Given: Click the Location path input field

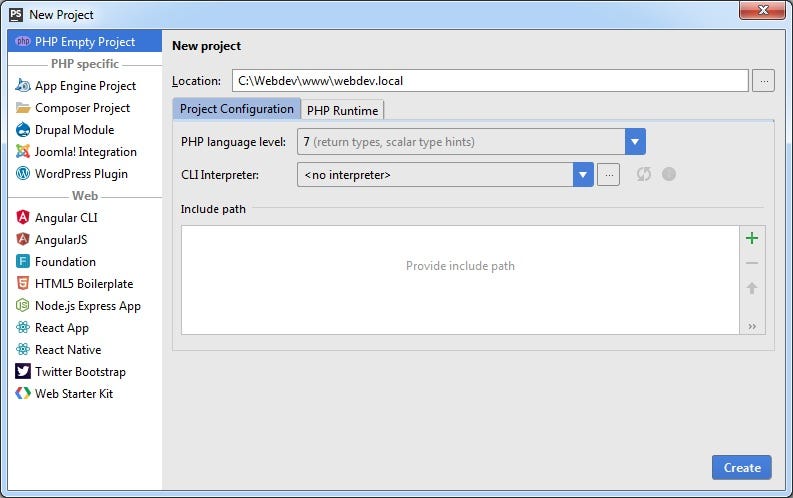Looking at the screenshot, I should [x=490, y=81].
